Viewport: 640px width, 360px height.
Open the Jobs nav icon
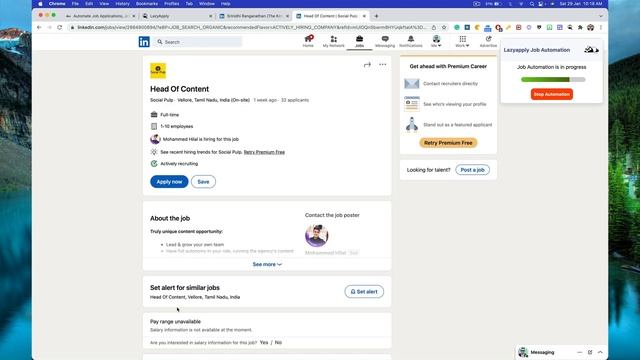point(359,41)
